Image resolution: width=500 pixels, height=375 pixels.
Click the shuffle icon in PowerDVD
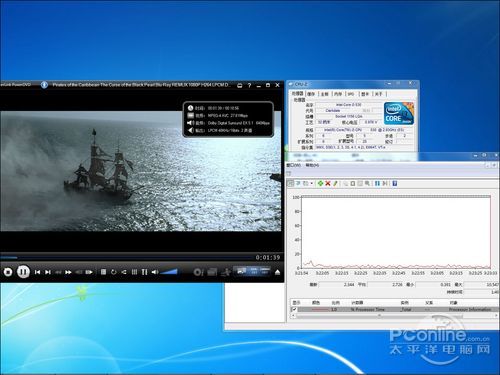tap(124, 272)
